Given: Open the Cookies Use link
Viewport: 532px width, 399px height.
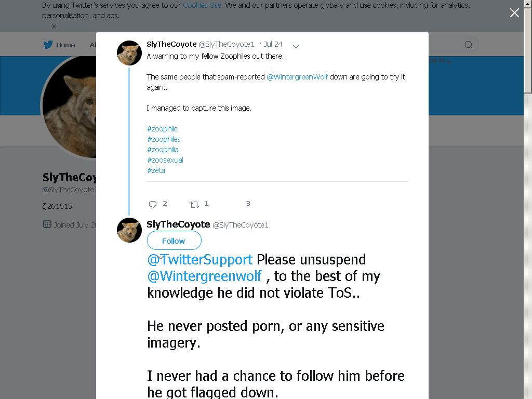Looking at the screenshot, I should pos(202,5).
